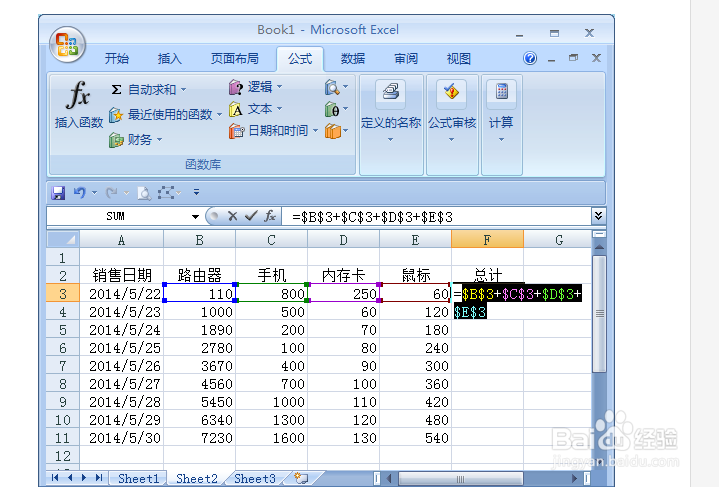Expand the Date & Time dropdown arrow

pyautogui.click(x=315, y=131)
